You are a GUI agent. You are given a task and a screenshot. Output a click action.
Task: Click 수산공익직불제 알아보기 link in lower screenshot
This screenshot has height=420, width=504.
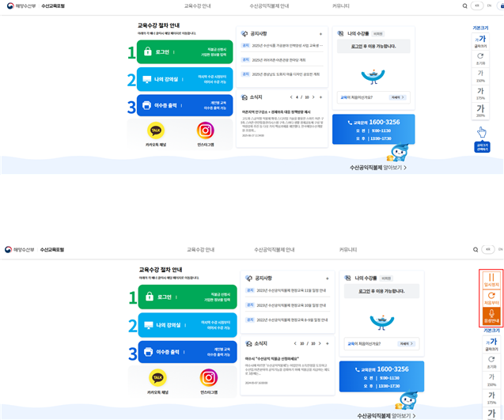[x=386, y=416]
